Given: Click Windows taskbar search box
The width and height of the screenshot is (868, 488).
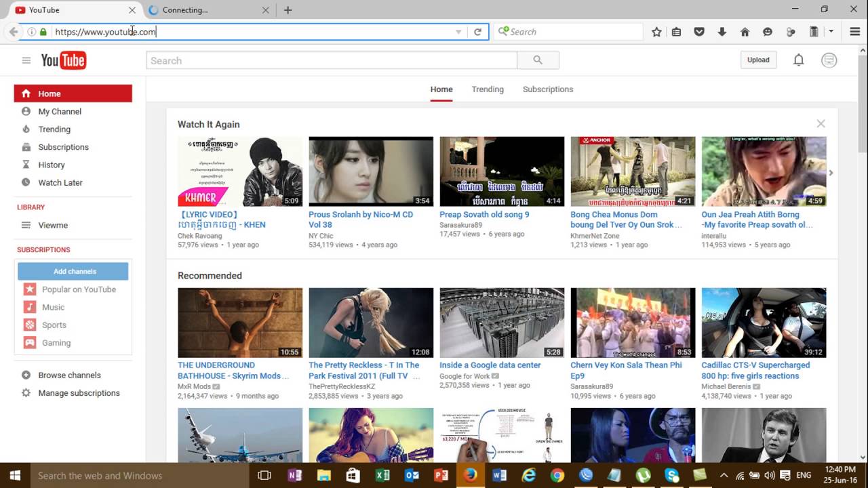Looking at the screenshot, I should point(140,475).
